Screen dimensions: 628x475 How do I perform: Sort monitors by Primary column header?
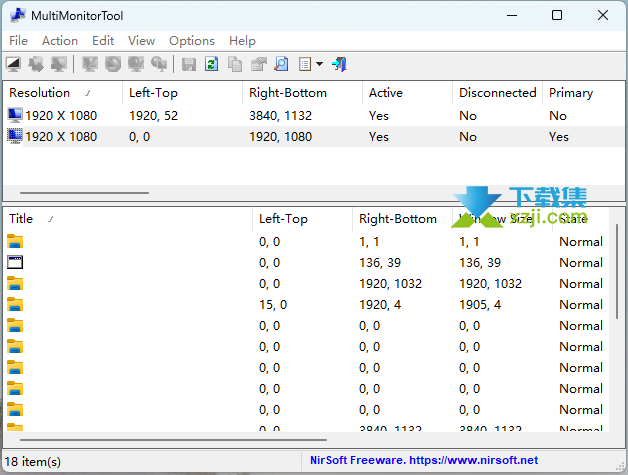pos(584,93)
